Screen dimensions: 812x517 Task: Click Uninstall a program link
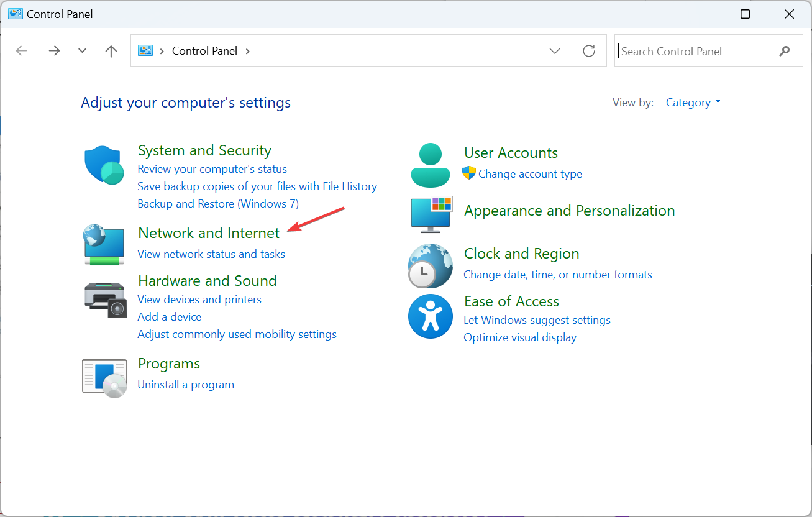point(185,384)
